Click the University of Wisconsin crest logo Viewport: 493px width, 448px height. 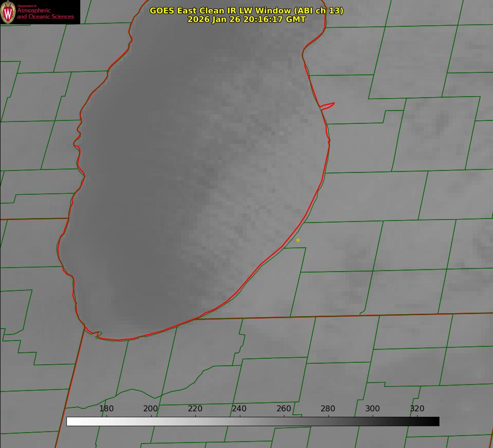point(8,12)
